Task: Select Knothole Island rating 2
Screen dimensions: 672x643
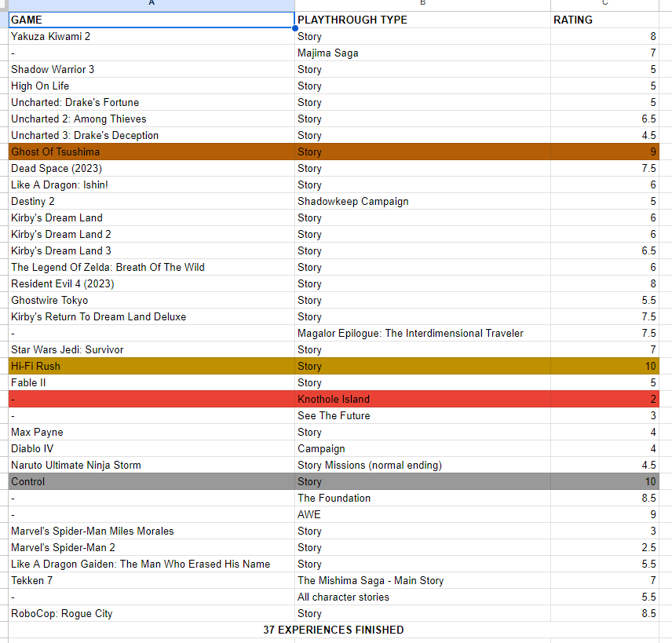Action: click(x=604, y=400)
